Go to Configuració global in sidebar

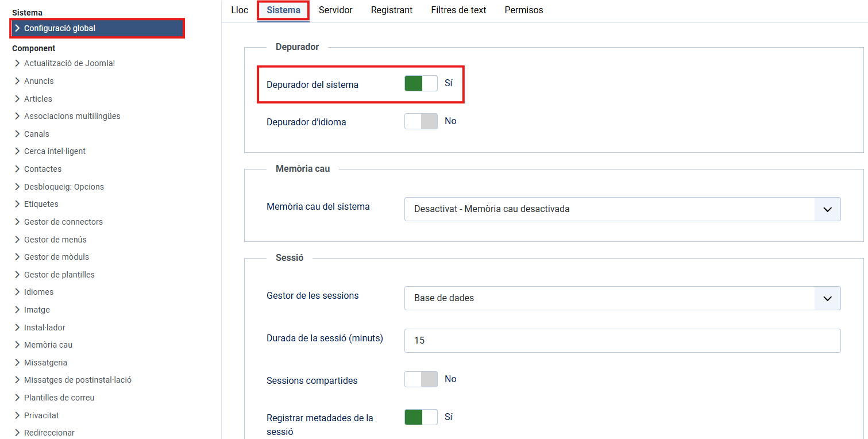point(60,28)
